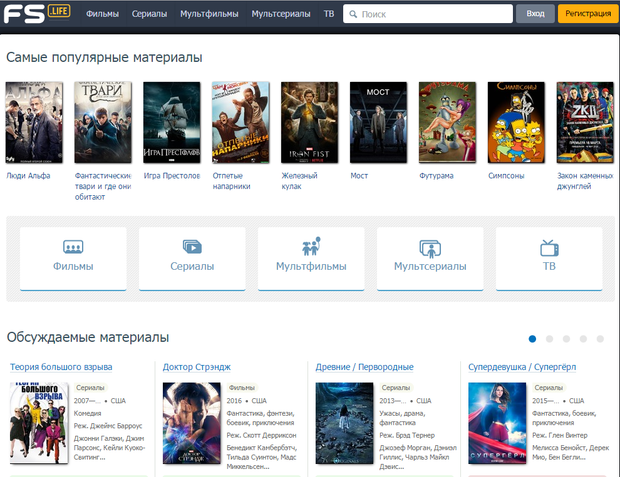Click the FS Life logo
Viewport: 620px width, 477px height.
pyautogui.click(x=35, y=14)
